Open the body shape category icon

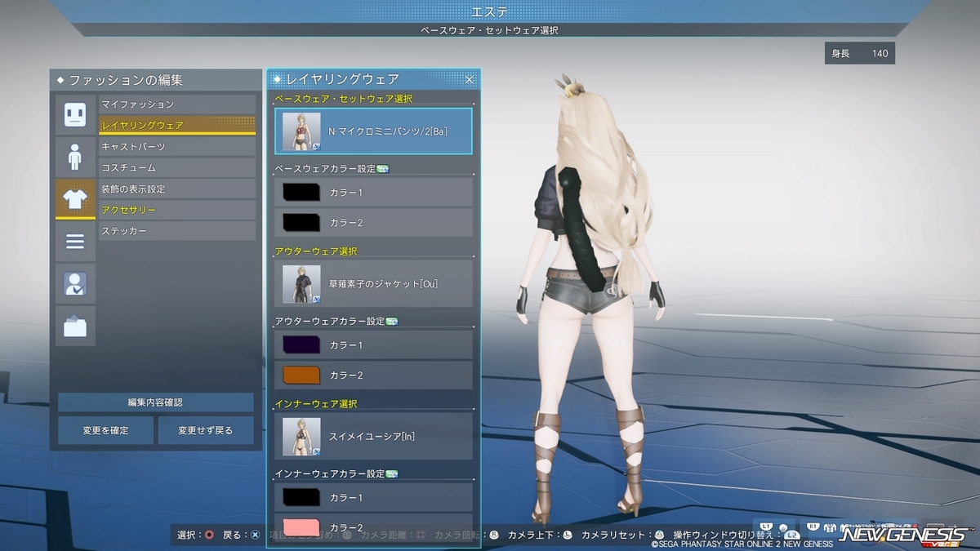click(75, 157)
